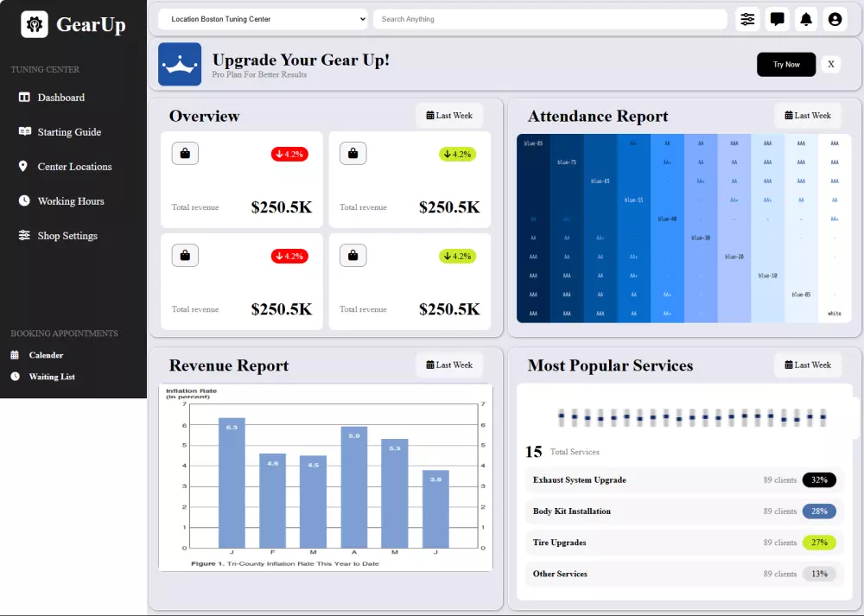Open Shop Settings in the sidebar
The width and height of the screenshot is (864, 616).
[67, 236]
